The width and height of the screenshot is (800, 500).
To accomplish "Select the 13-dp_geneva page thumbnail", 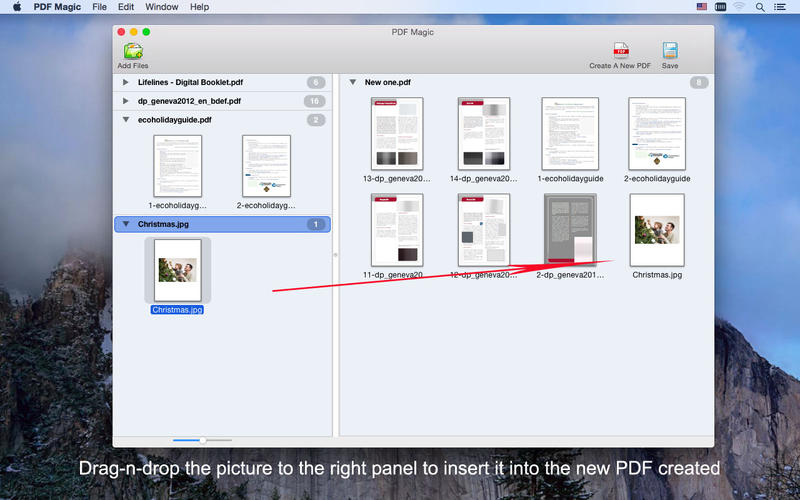I will coord(397,133).
